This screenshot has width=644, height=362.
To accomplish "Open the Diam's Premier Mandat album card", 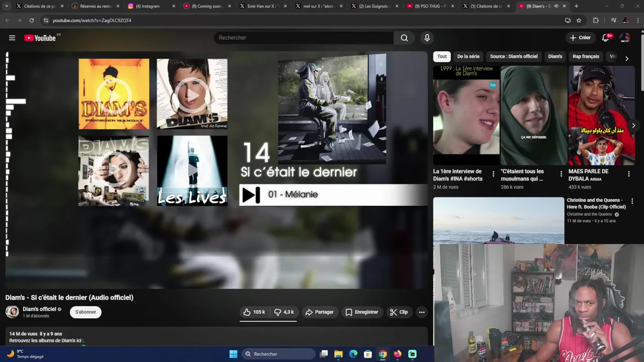I will [x=114, y=94].
